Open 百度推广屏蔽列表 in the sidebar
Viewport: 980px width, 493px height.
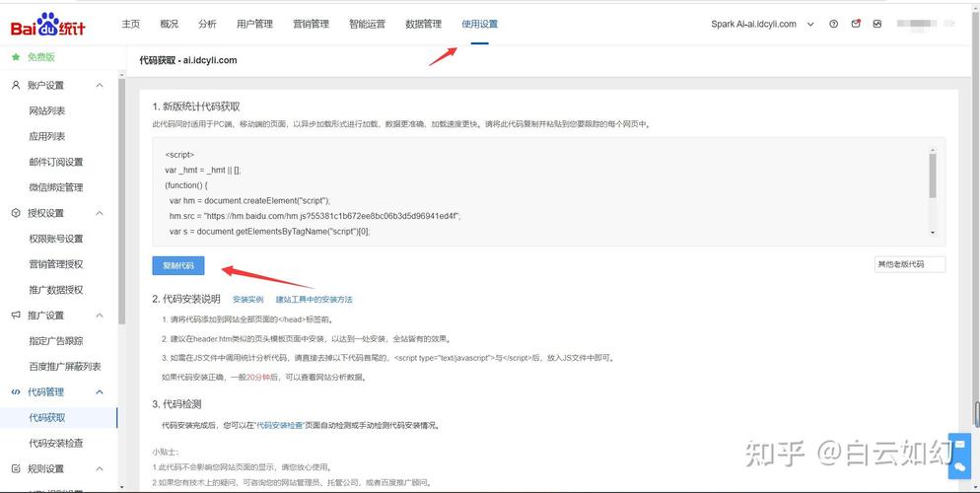[65, 366]
